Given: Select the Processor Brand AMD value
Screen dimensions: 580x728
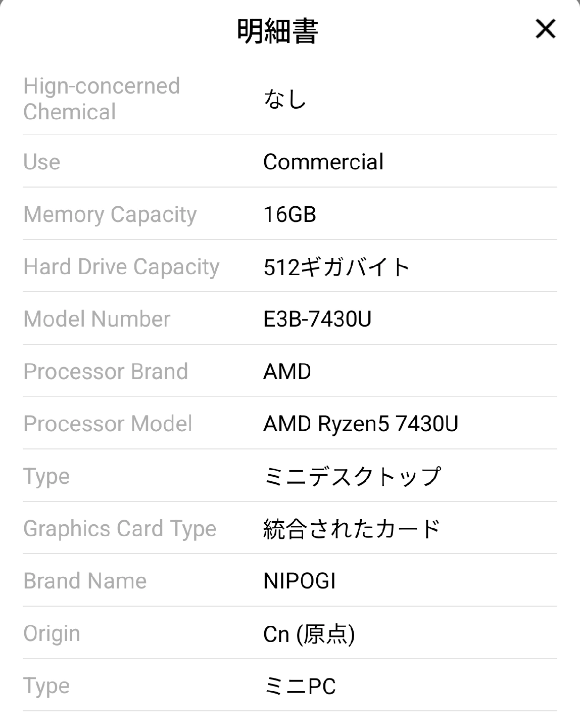Looking at the screenshot, I should click(287, 372).
